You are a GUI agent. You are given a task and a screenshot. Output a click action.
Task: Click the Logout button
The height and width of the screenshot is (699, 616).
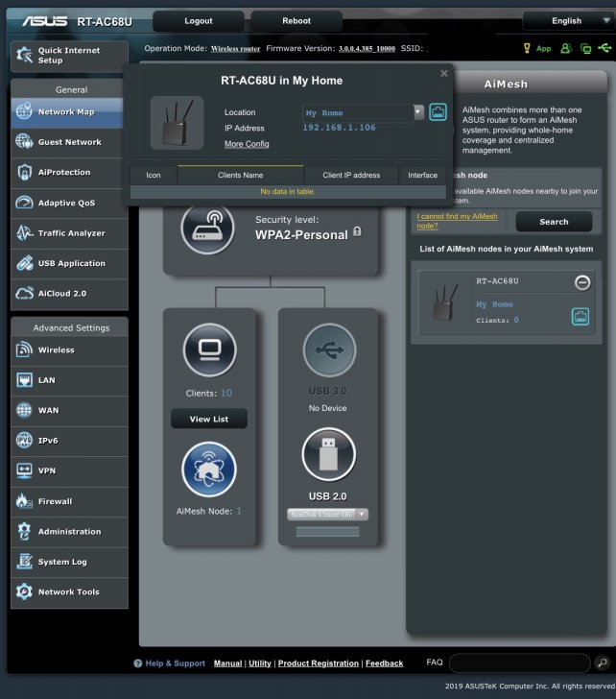tap(199, 21)
